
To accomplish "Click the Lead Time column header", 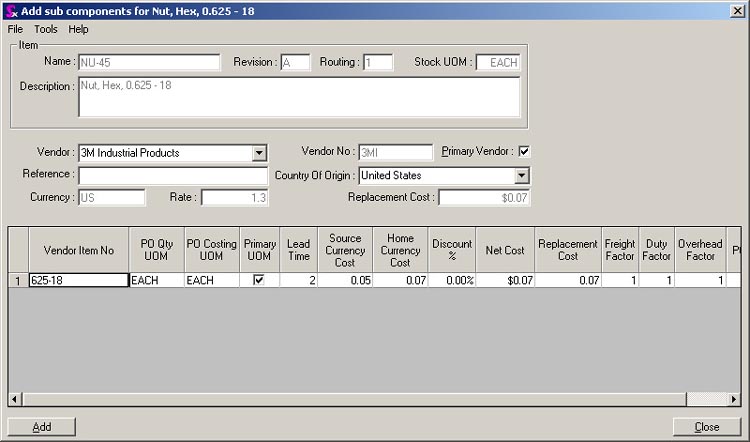I will pos(297,250).
